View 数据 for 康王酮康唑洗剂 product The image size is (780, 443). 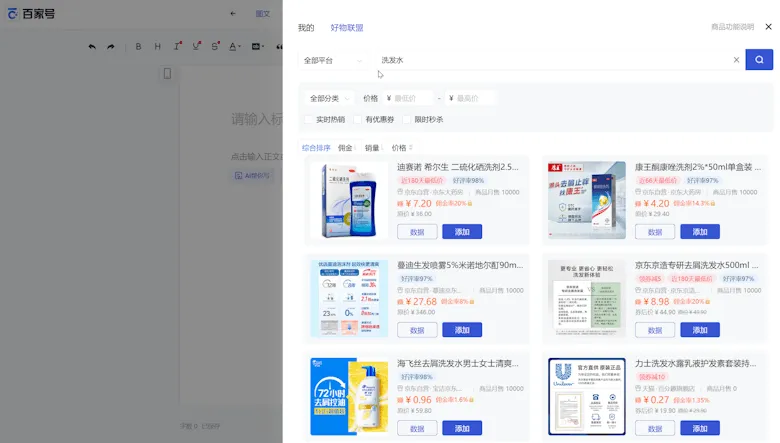click(655, 232)
